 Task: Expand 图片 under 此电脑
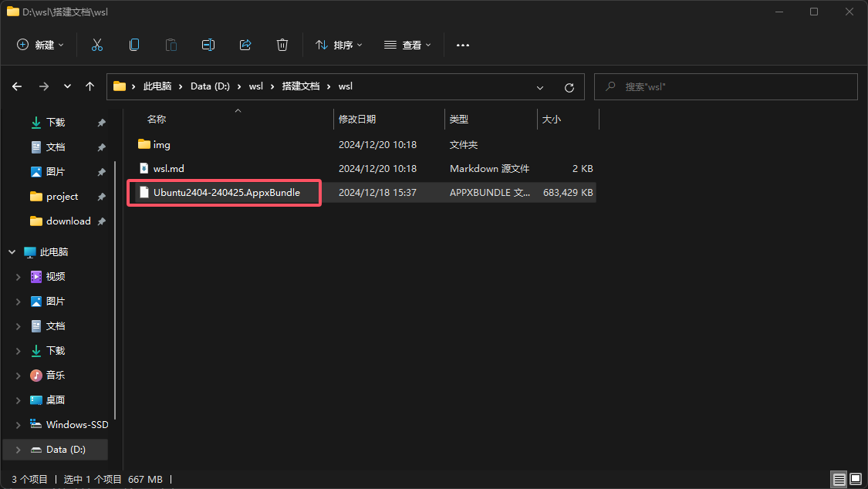(x=18, y=302)
